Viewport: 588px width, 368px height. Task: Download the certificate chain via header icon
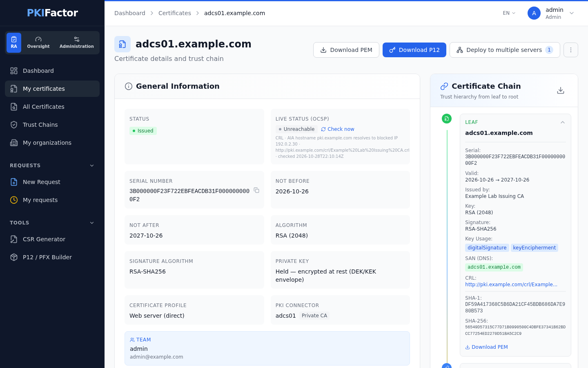(561, 90)
